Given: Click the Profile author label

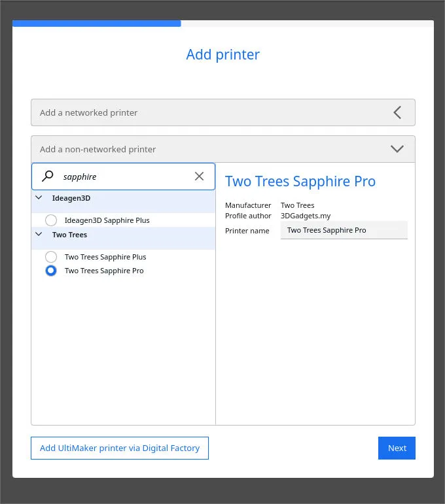Looking at the screenshot, I should [x=248, y=216].
